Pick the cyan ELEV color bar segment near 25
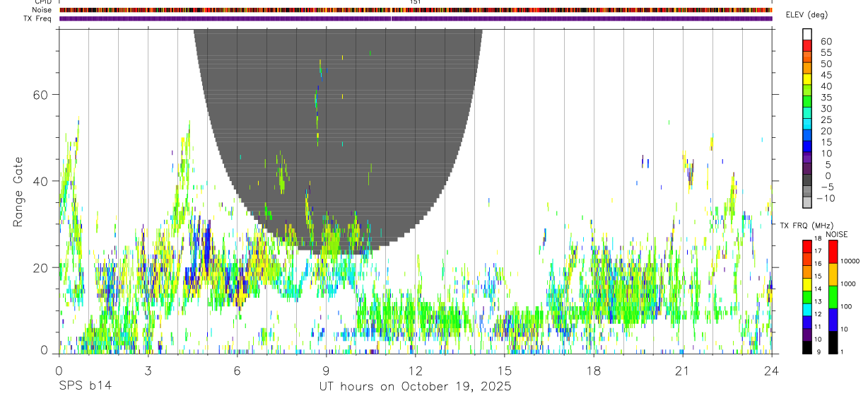This screenshot has width=868, height=401. pos(807,124)
